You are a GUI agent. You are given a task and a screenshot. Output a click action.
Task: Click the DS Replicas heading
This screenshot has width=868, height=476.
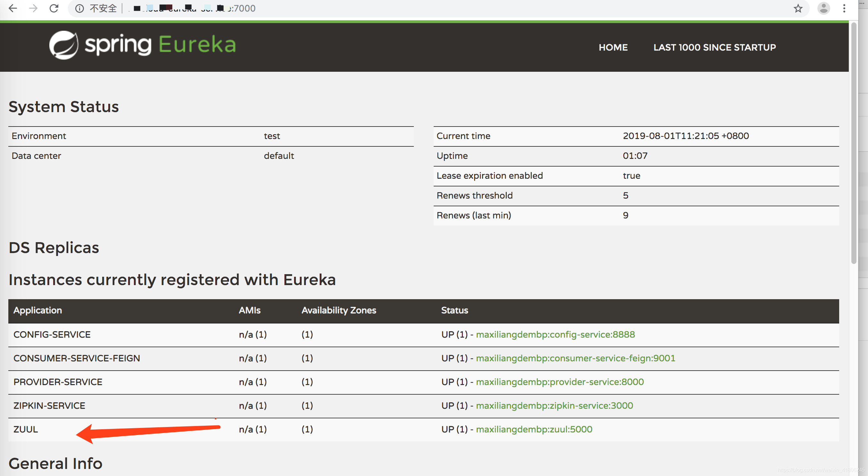coord(54,248)
